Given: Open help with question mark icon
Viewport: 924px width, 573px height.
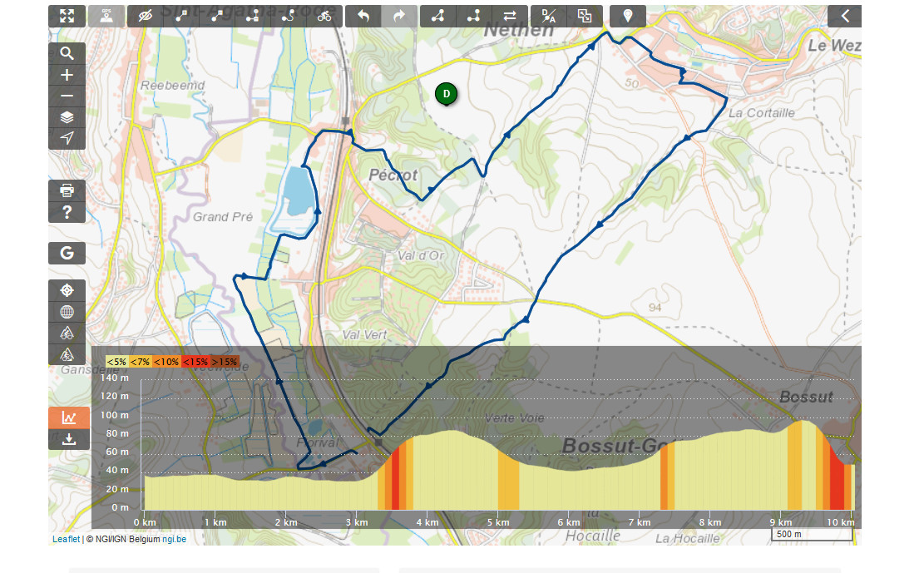Looking at the screenshot, I should (x=67, y=212).
